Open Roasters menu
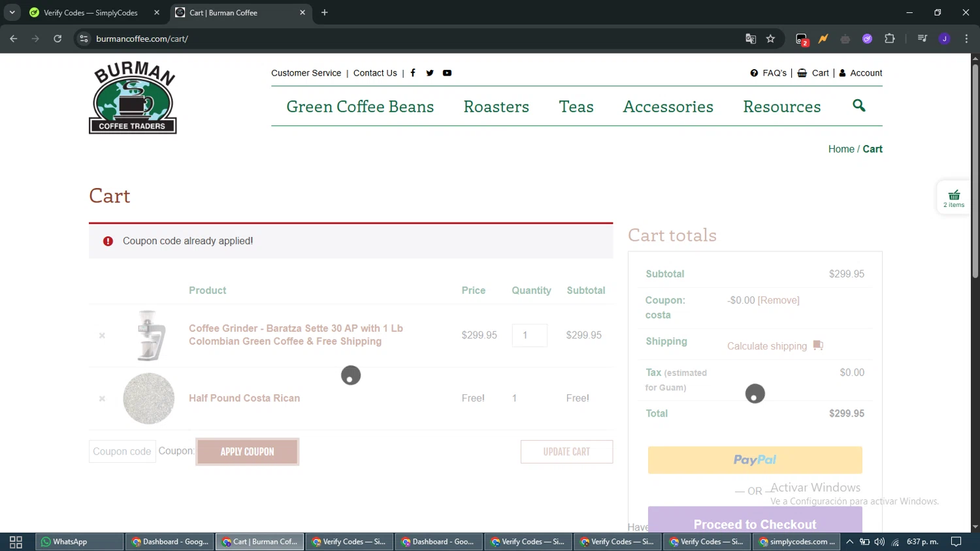Screen dimensions: 980x551 [497, 106]
